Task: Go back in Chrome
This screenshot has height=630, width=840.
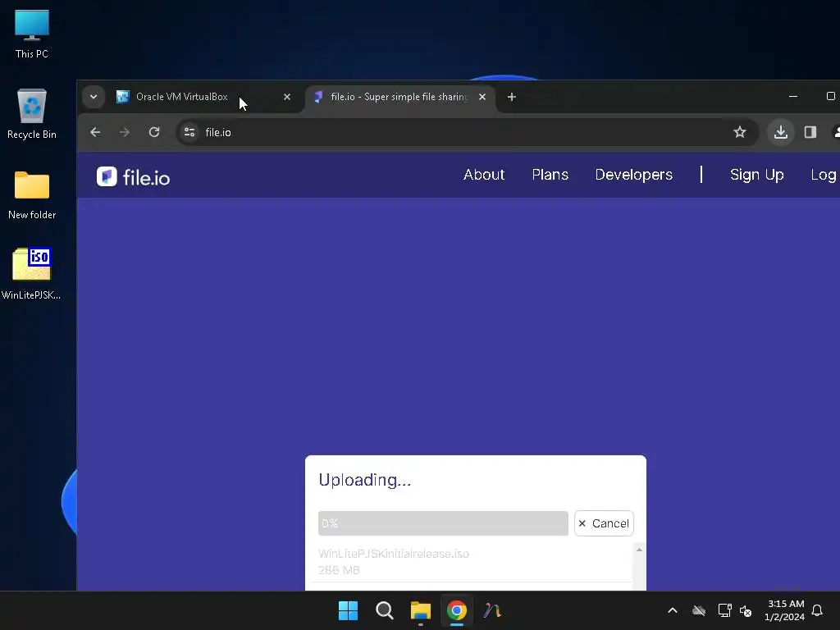Action: pyautogui.click(x=95, y=132)
